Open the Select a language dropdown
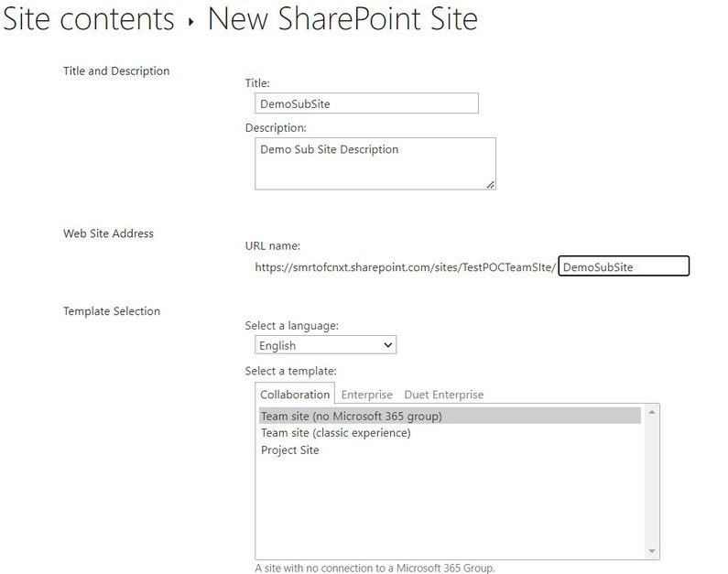This screenshot has width=728, height=574. [325, 345]
